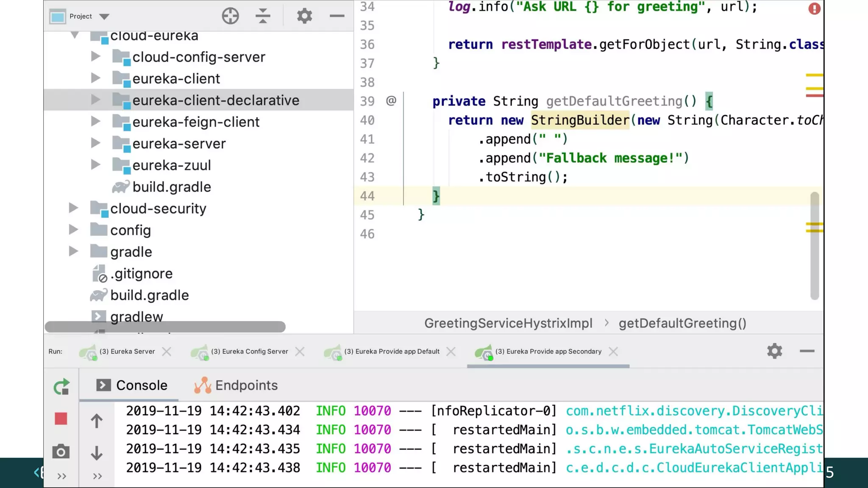Open Project panel settings gear
The height and width of the screenshot is (488, 868).
[304, 16]
